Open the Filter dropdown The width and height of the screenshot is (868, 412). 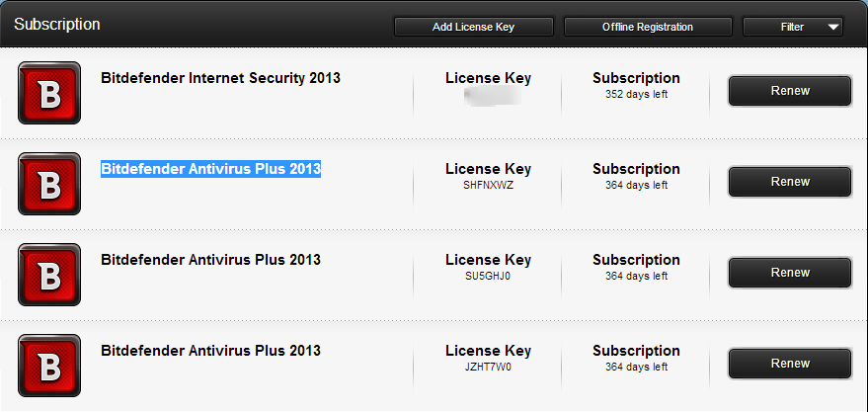[793, 27]
